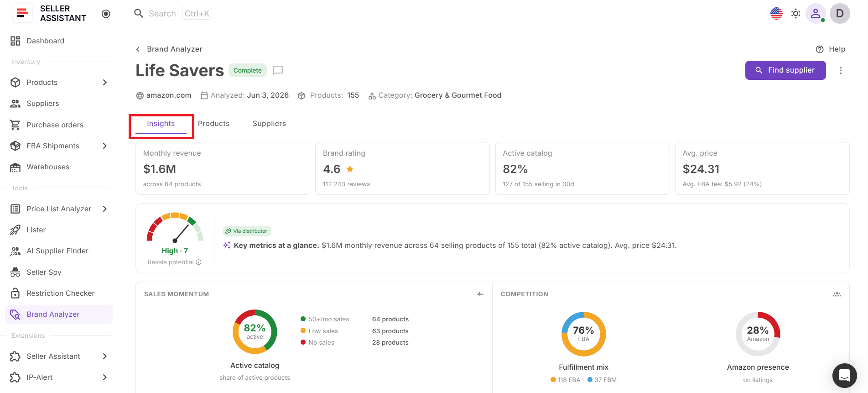Viewport: 868px width, 393px height.
Task: Click the 28% Amazon presence donut
Action: point(758,334)
